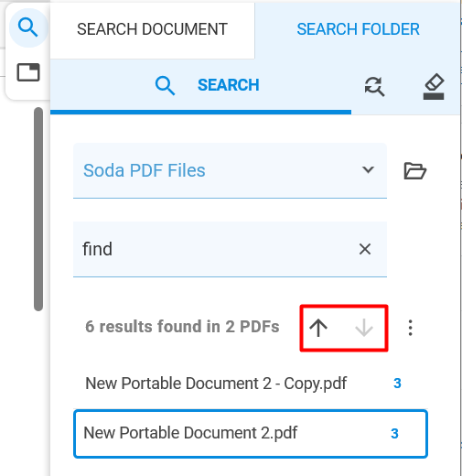
Task: Click match count 3 for New Portable Document 2.pdf
Action: [394, 433]
